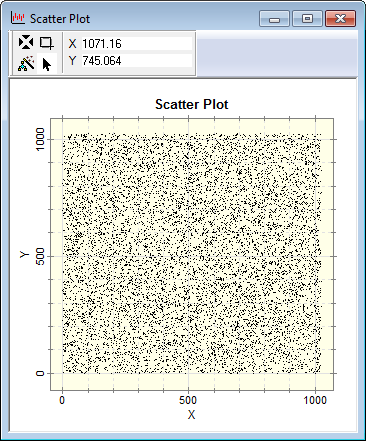366x441 pixels.
Task: Click the 0 tick label on X axis
Action: pos(62,400)
